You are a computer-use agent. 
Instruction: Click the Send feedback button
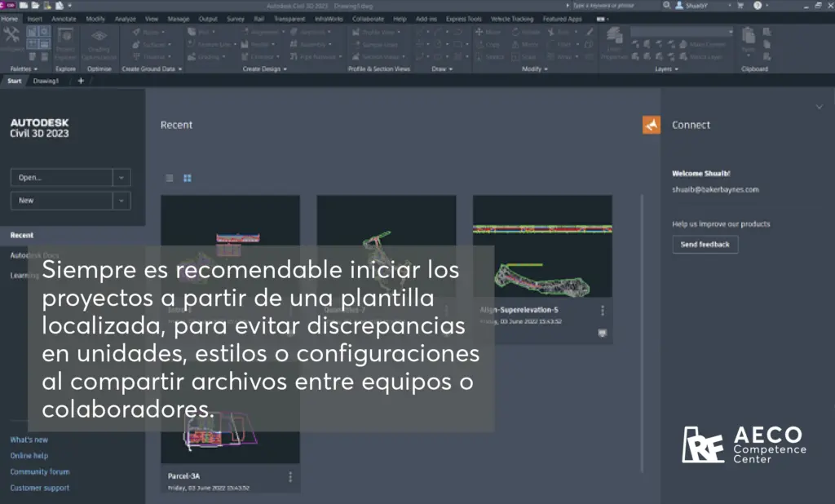click(x=705, y=245)
